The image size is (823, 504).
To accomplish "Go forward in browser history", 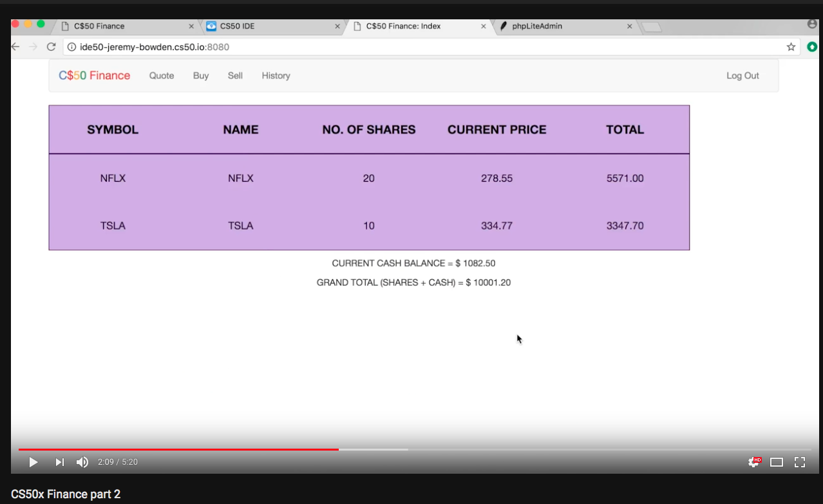I will (x=33, y=47).
